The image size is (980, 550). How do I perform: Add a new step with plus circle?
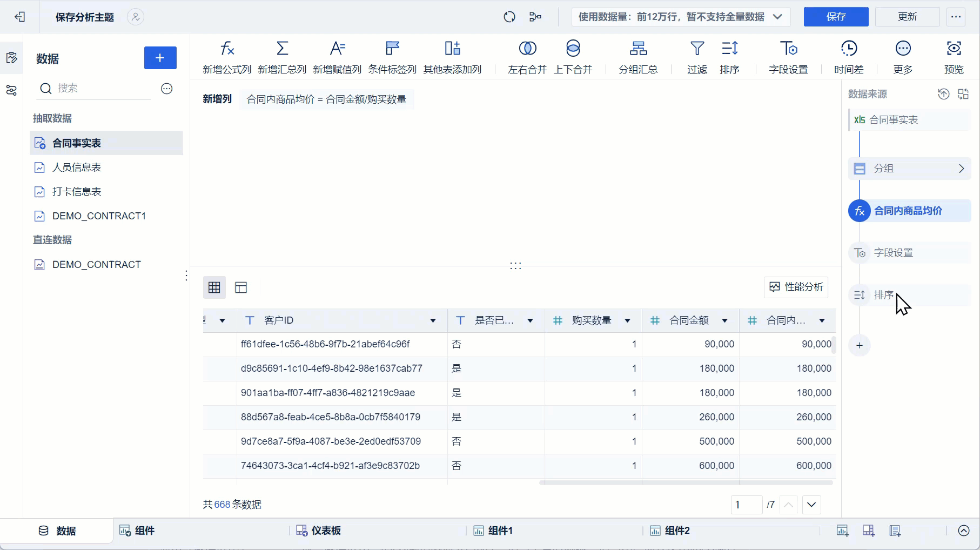tap(860, 345)
